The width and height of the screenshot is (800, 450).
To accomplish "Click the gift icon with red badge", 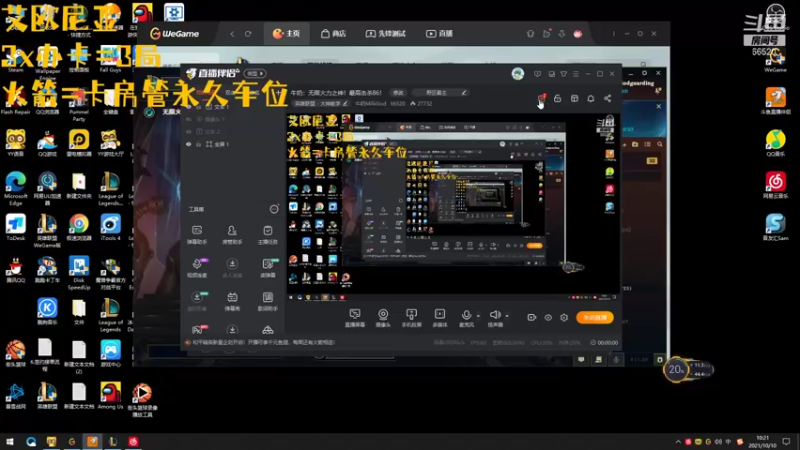I will point(541,98).
